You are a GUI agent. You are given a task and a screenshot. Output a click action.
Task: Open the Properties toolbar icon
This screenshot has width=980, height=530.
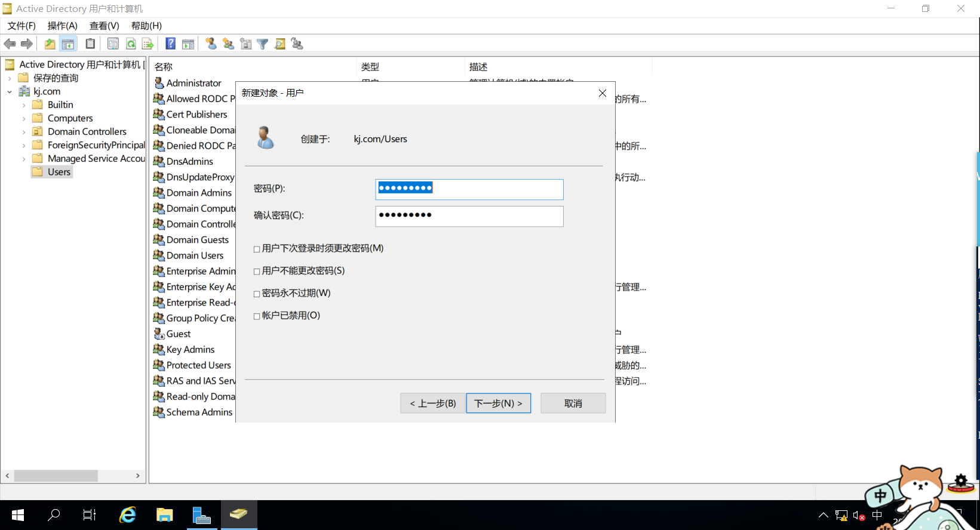coord(113,44)
